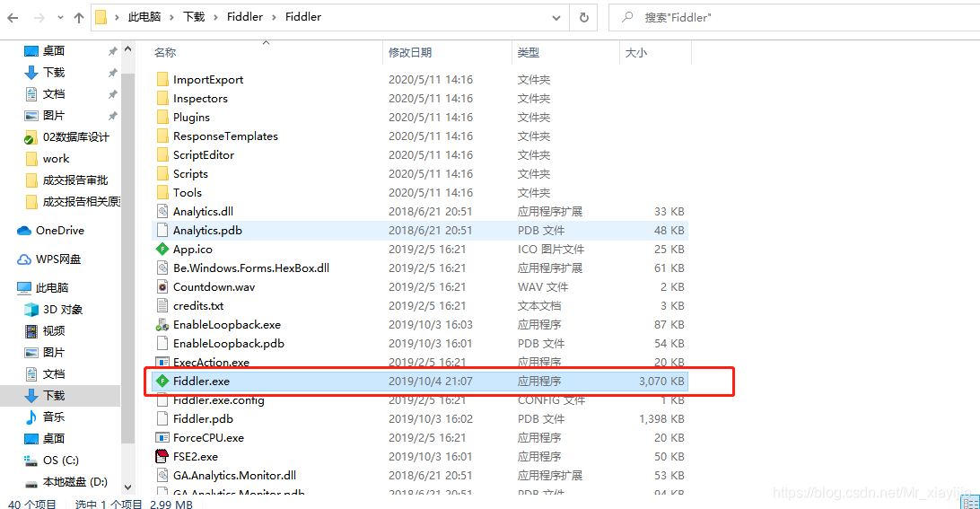Select the Plugins folder icon
The width and height of the screenshot is (980, 509).
click(162, 117)
